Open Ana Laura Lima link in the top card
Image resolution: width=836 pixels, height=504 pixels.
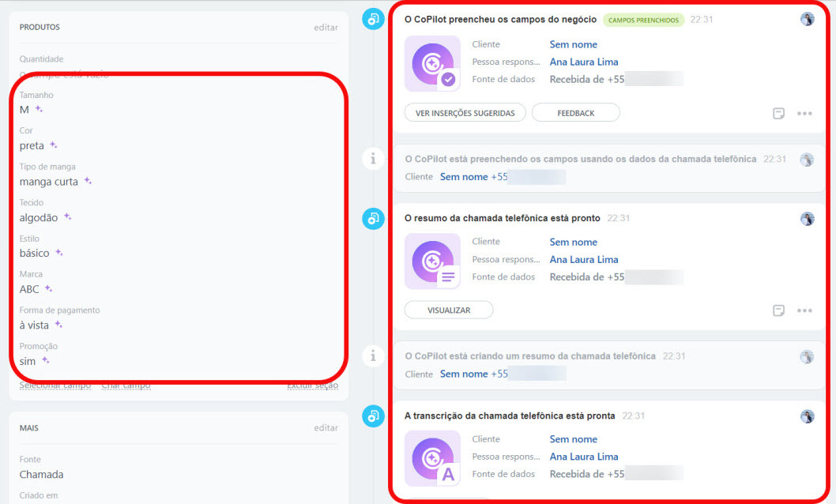point(584,62)
